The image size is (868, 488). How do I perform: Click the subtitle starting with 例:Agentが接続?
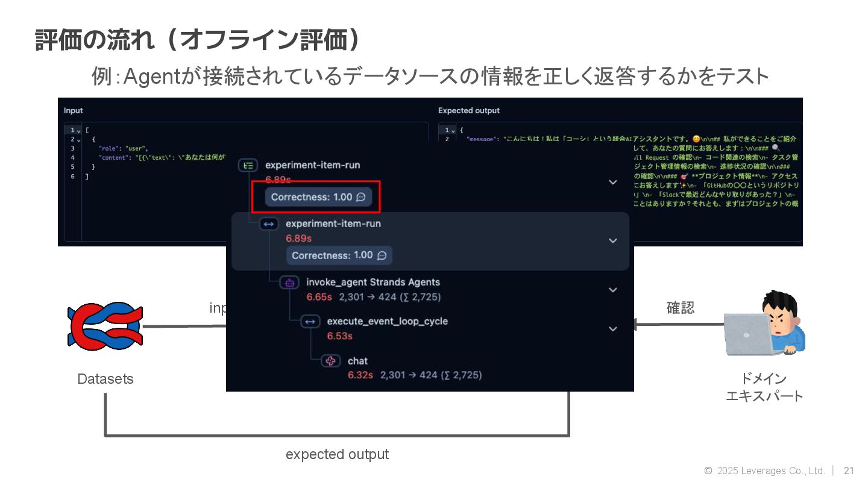[x=430, y=77]
